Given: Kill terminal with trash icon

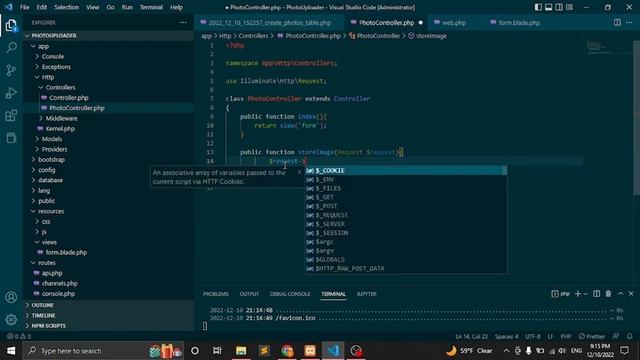Looking at the screenshot, I should click(608, 294).
